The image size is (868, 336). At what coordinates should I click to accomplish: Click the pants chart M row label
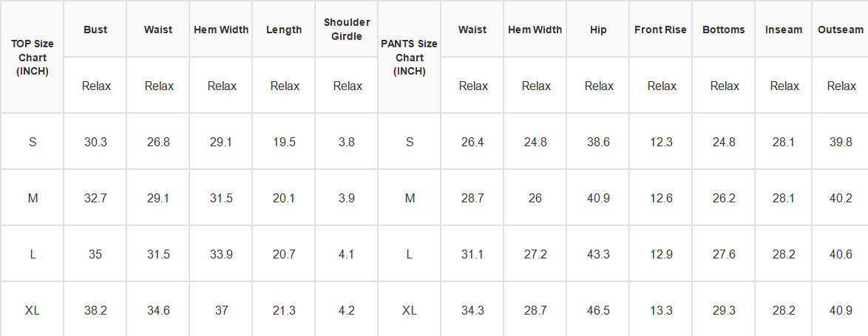[409, 198]
